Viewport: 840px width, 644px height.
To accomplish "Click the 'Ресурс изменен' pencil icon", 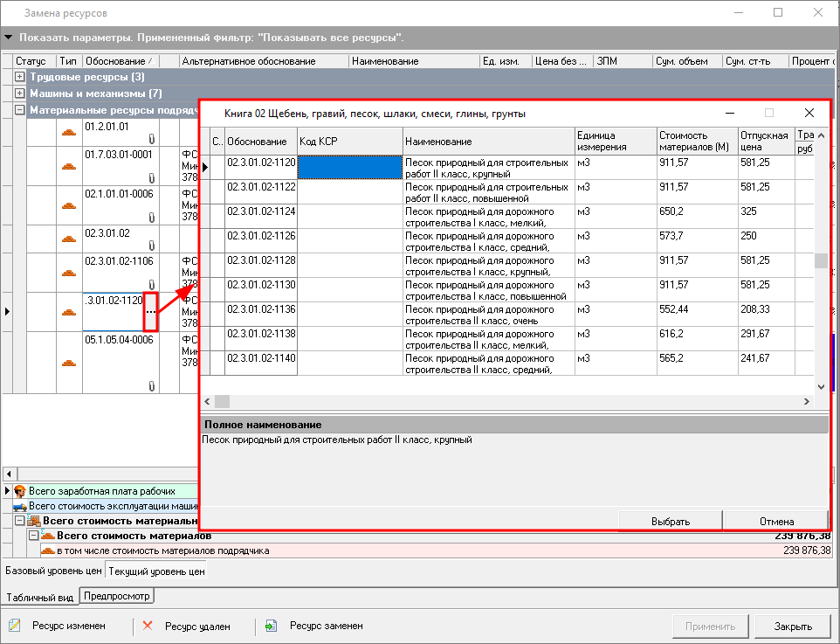I will pos(15,626).
